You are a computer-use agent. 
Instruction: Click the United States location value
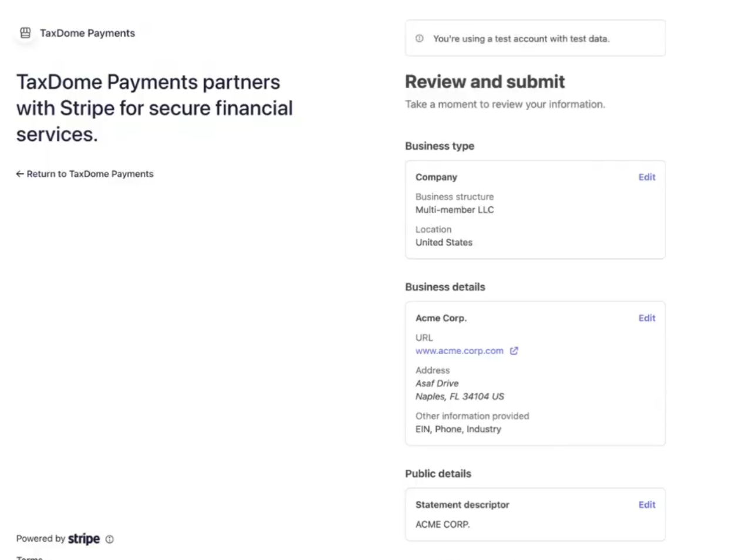(x=444, y=242)
